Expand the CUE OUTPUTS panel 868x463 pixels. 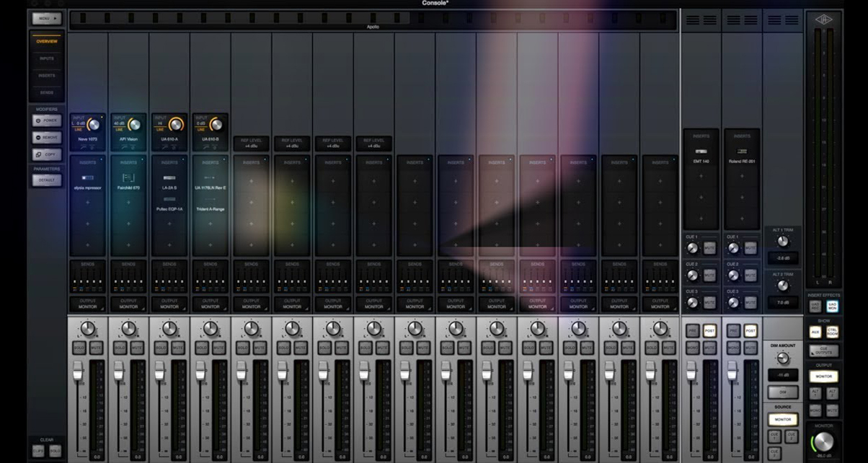[825, 349]
